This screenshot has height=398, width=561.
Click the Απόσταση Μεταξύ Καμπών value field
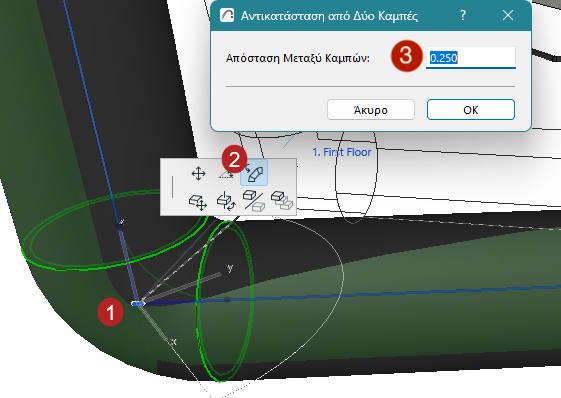tap(471, 57)
